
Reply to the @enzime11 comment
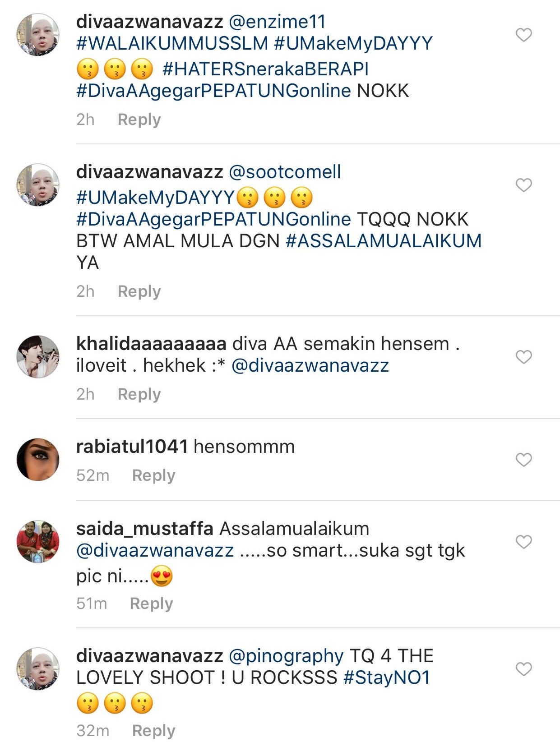139,120
